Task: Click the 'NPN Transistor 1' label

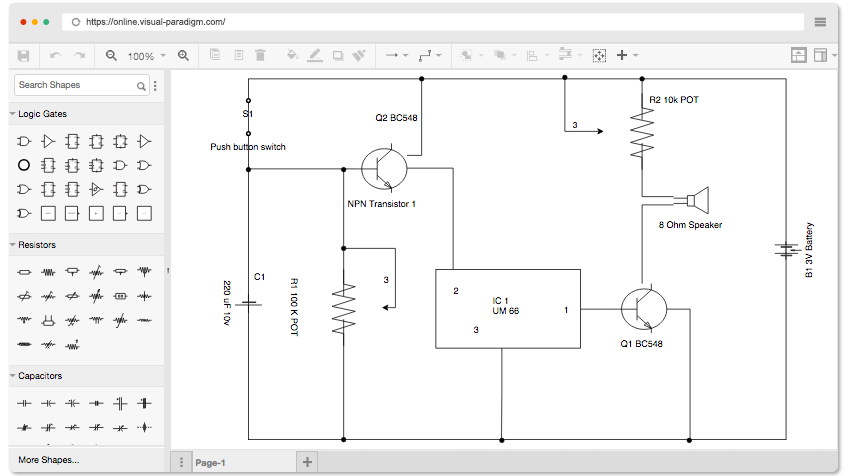Action: (381, 204)
